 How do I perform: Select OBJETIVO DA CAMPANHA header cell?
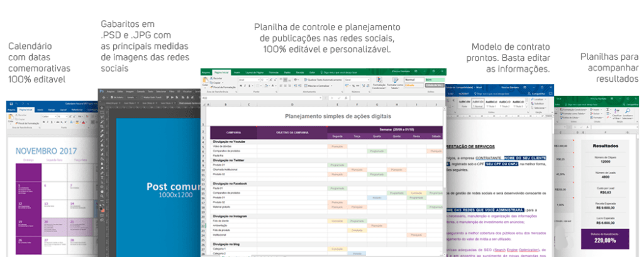point(291,133)
